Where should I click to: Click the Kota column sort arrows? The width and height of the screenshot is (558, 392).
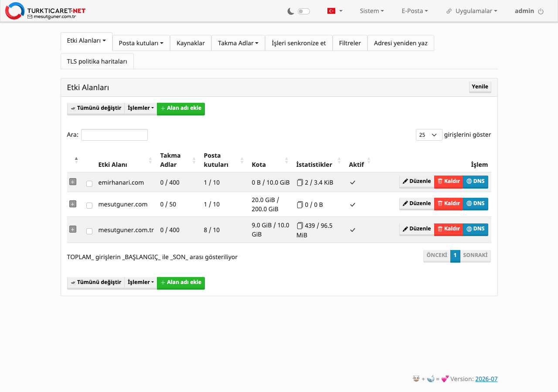pos(286,160)
